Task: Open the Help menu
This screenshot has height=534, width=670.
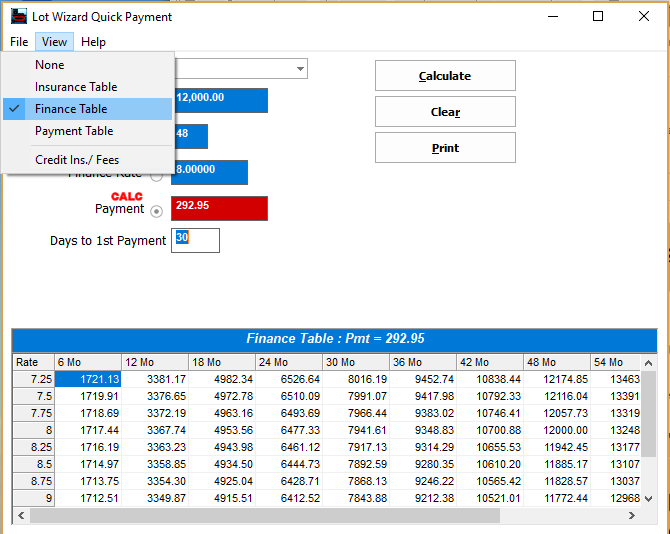Action: click(x=93, y=42)
